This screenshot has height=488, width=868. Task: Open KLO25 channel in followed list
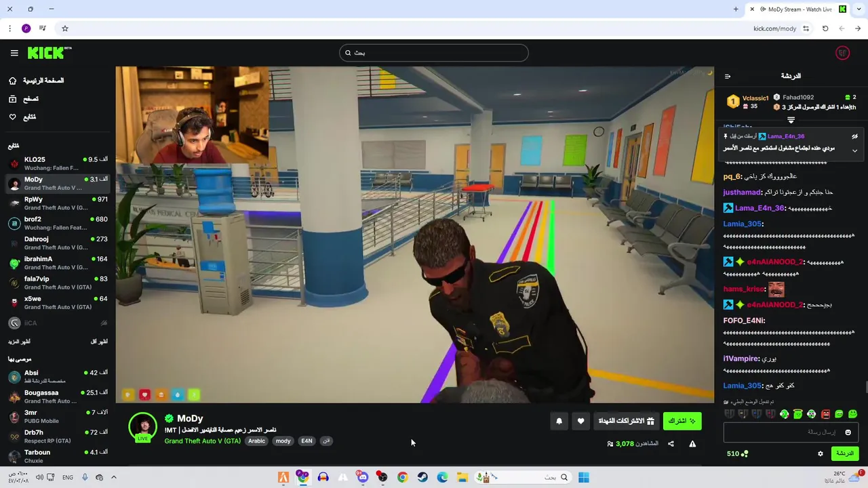(58, 163)
